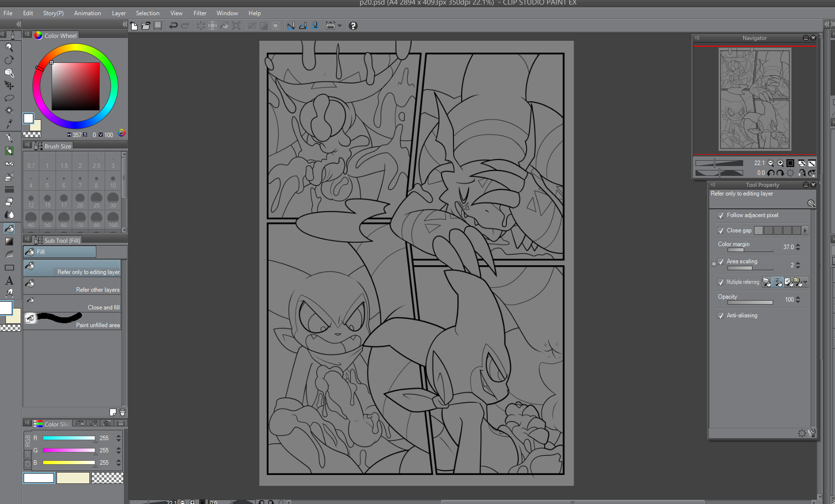Select the Eyedropper tool
This screenshot has height=504, width=835.
tap(9, 124)
